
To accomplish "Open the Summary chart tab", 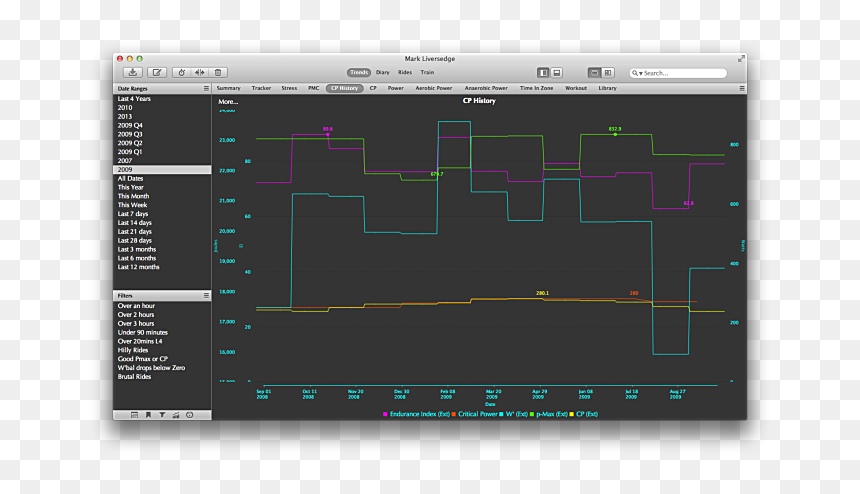I will coord(228,88).
